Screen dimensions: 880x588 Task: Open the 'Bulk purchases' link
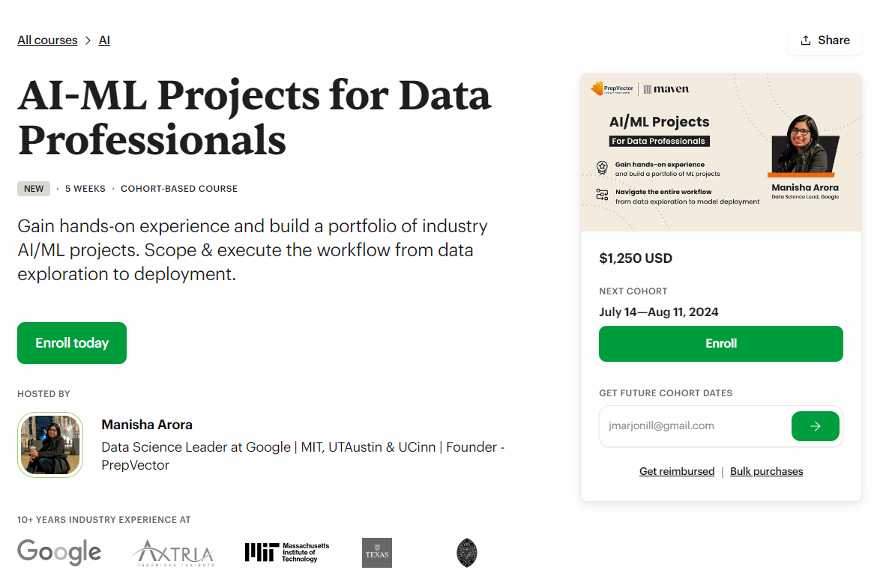coord(766,471)
